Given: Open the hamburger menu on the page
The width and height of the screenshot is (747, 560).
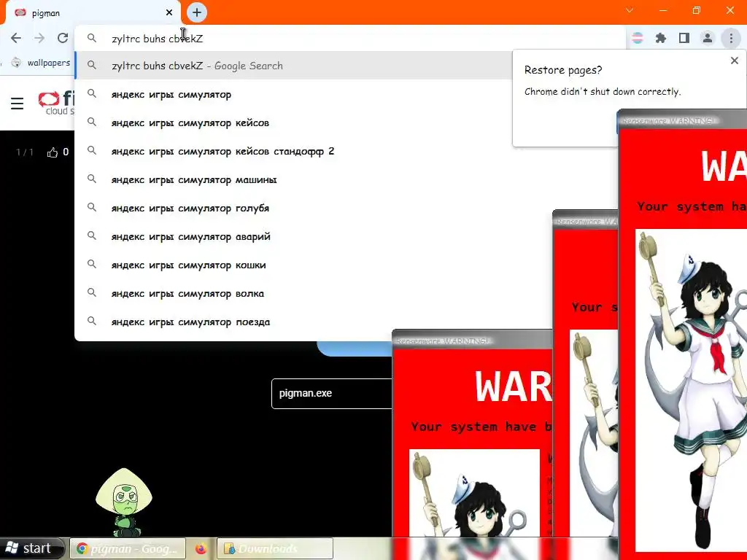Looking at the screenshot, I should 18,104.
